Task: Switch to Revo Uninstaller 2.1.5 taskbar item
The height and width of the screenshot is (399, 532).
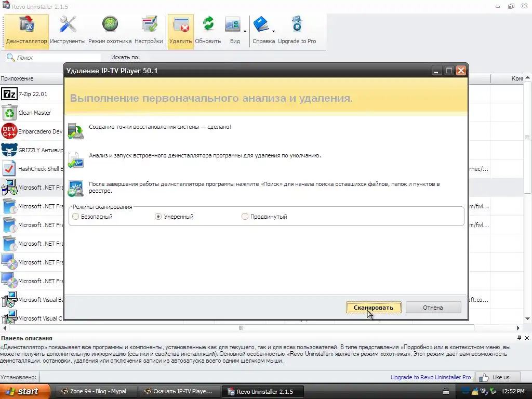Action: [x=262, y=392]
